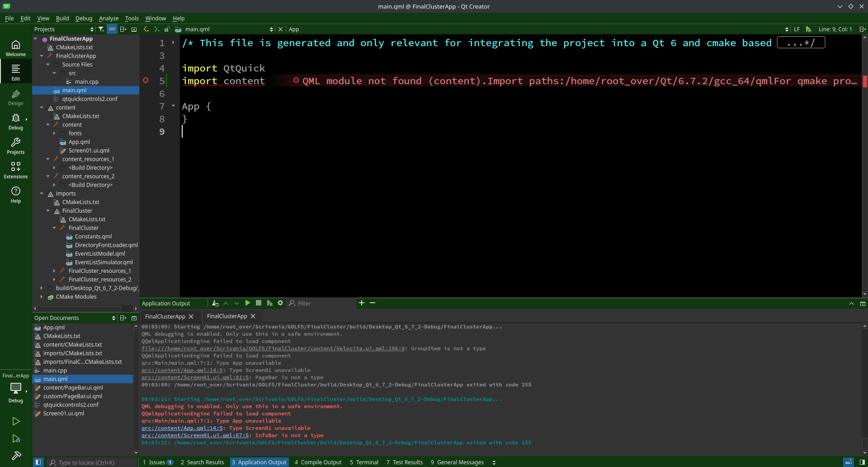Jump to previous item in Application Output
Image resolution: width=868 pixels, height=467 pixels.
coord(226,303)
